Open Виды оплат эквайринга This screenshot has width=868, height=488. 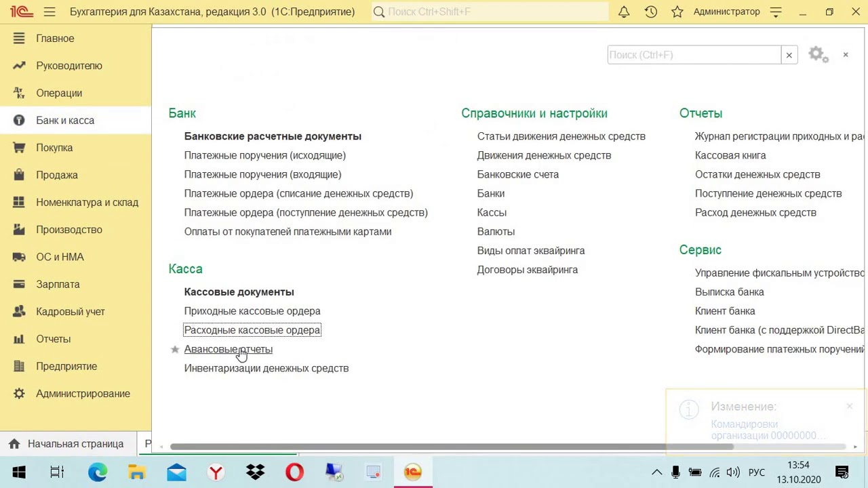click(531, 250)
